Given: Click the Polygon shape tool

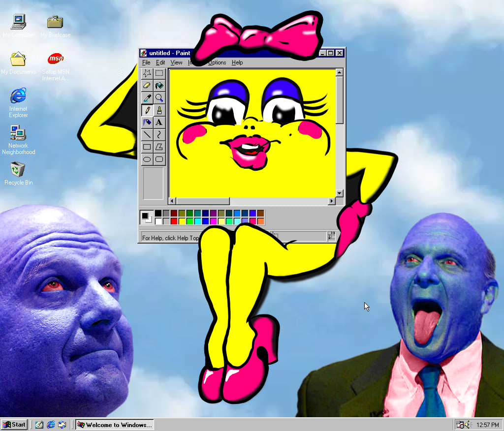Looking at the screenshot, I should pos(159,147).
